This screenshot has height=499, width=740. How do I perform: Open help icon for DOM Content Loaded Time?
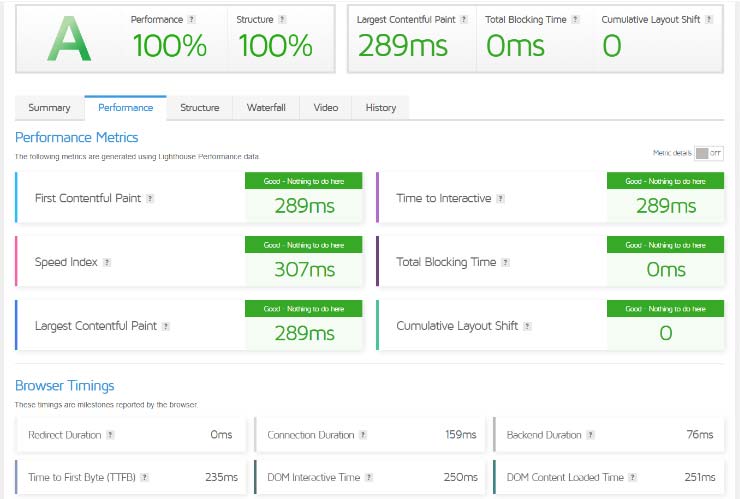tap(632, 477)
